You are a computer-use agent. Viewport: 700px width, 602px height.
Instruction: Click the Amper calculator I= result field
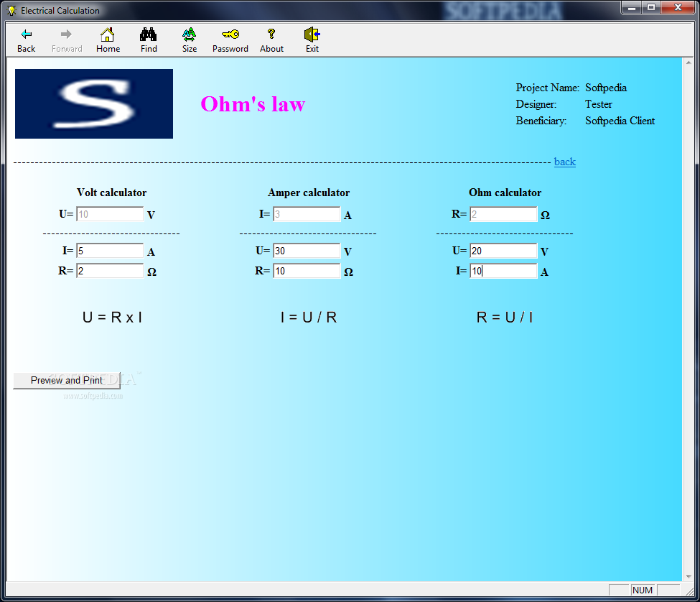[x=307, y=214]
